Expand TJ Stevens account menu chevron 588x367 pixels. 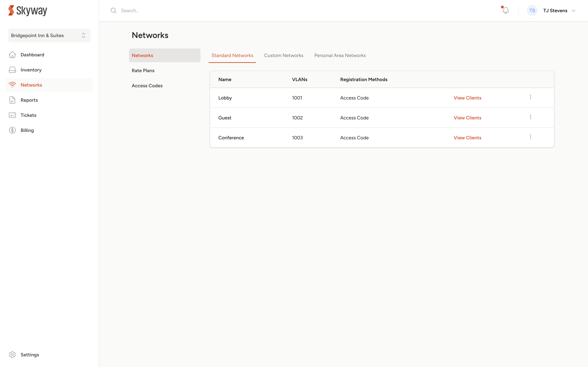click(574, 11)
